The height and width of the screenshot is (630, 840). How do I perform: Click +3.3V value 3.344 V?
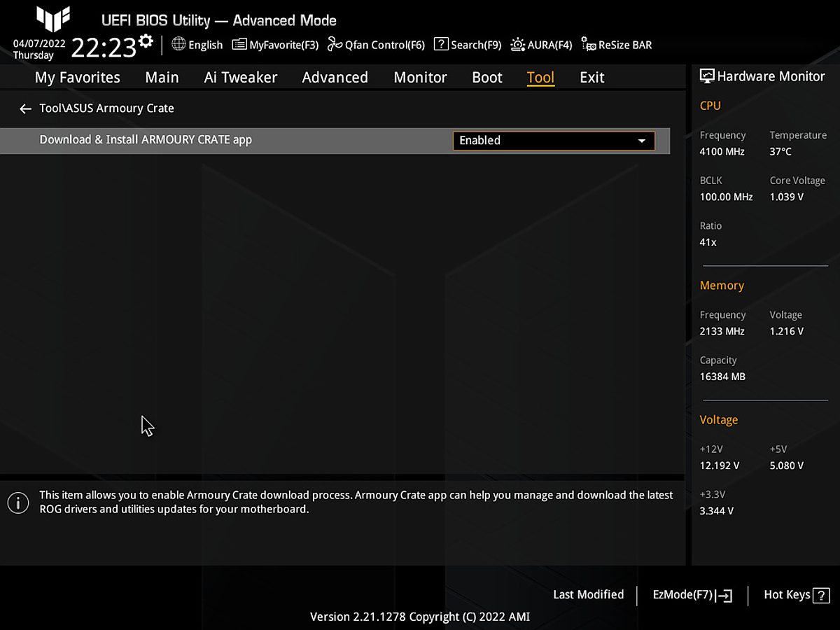coord(717,511)
